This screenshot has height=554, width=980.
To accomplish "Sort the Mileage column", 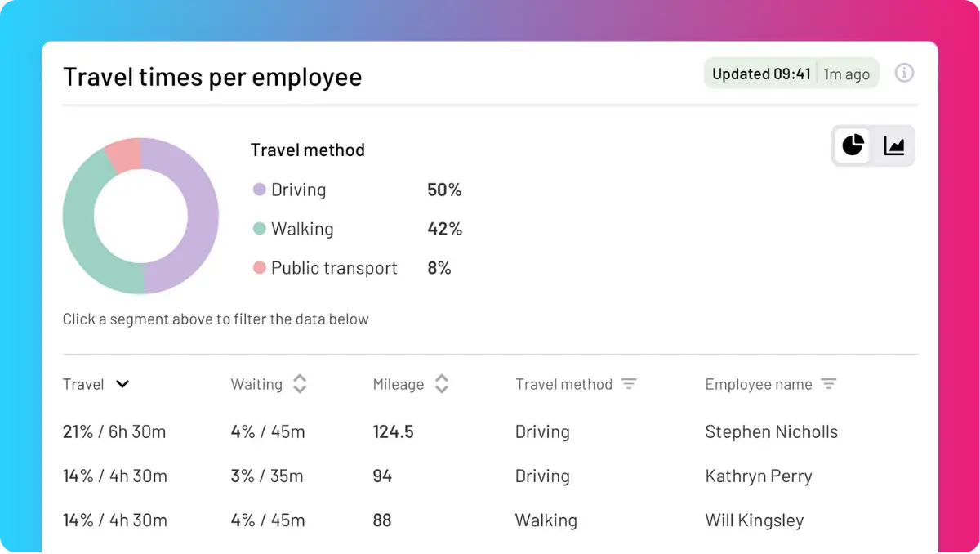I will [442, 384].
